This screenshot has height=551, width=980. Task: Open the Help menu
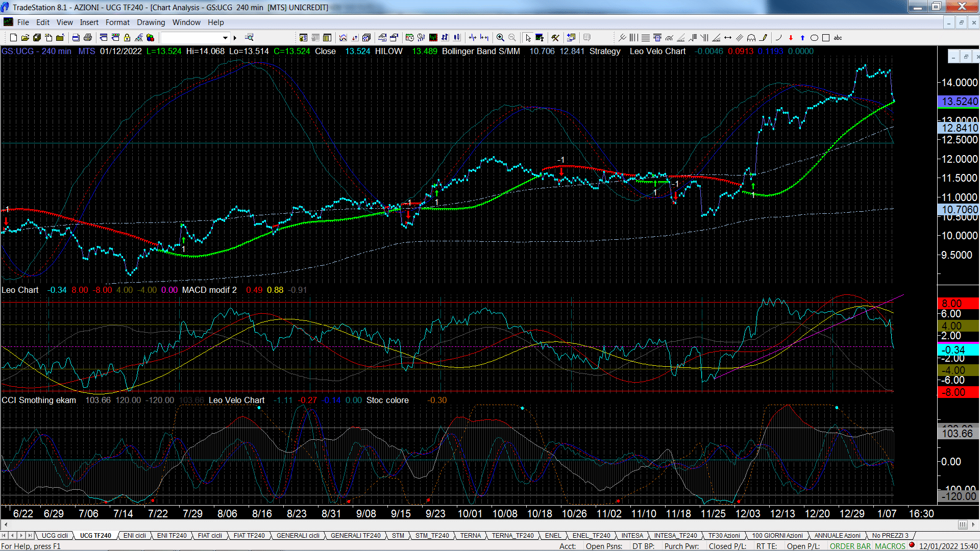216,22
